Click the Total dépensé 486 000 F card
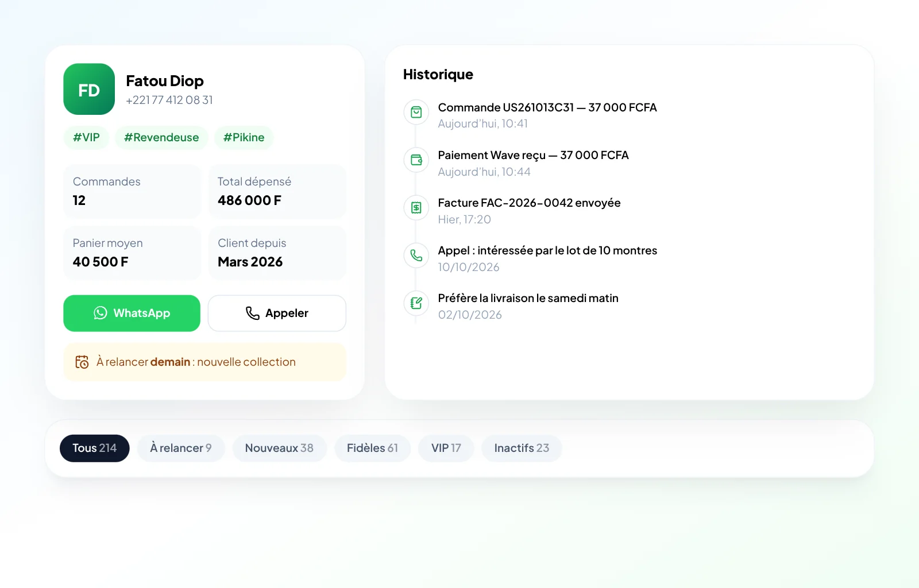 click(x=277, y=191)
